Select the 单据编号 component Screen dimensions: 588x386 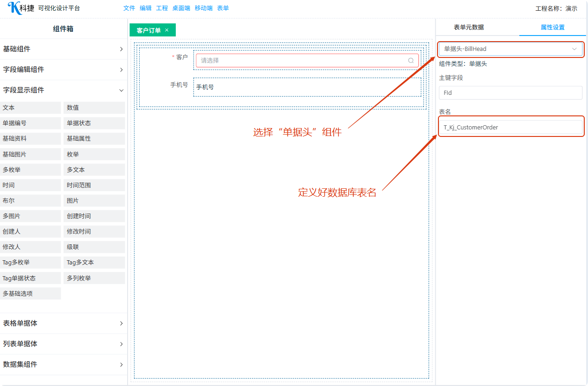[x=31, y=123]
